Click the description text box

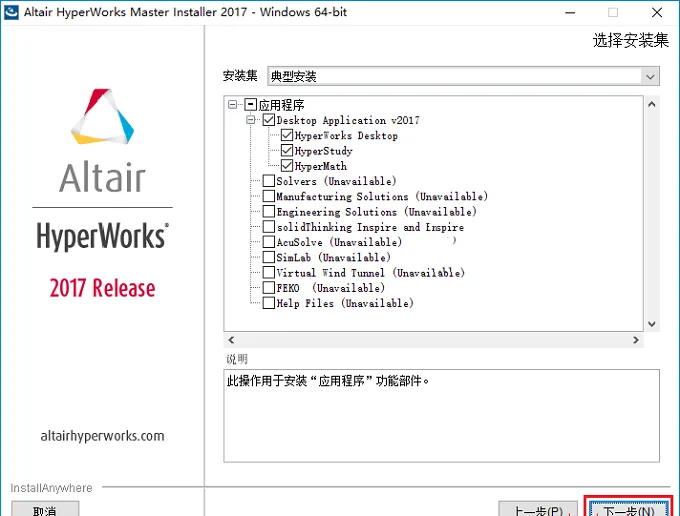tap(441, 415)
